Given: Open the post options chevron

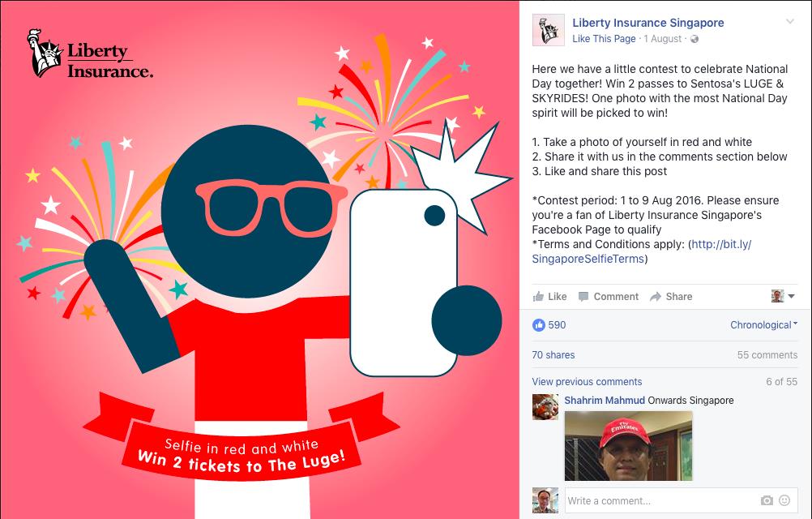Looking at the screenshot, I should 790,22.
